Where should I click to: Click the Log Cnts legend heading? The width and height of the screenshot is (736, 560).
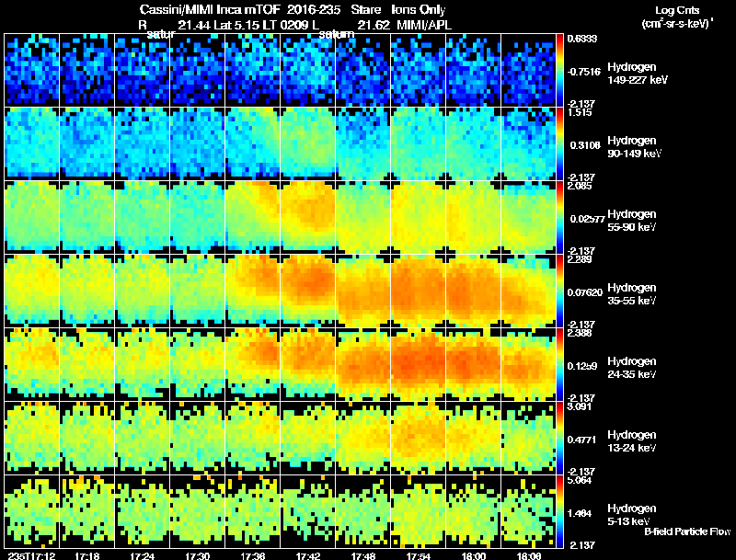tap(677, 10)
